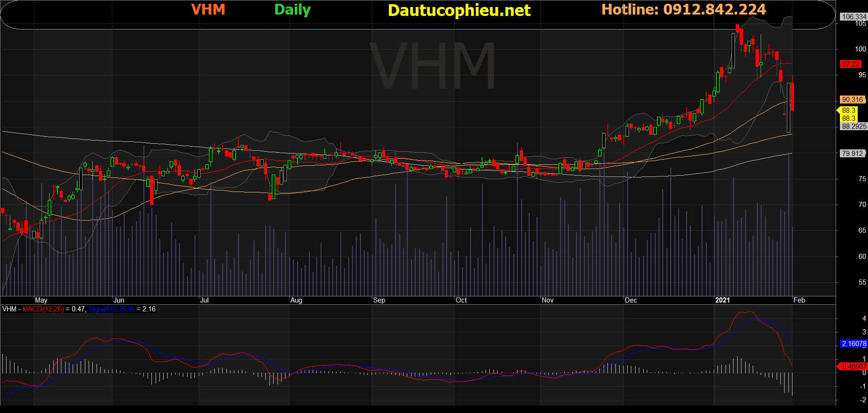The image size is (868, 413).
Task: Click the Dec date axis label
Action: (x=631, y=300)
